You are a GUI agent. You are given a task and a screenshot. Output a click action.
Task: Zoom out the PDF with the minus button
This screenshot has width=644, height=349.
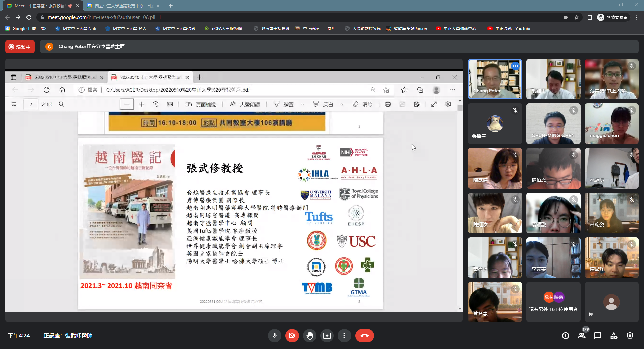[127, 104]
